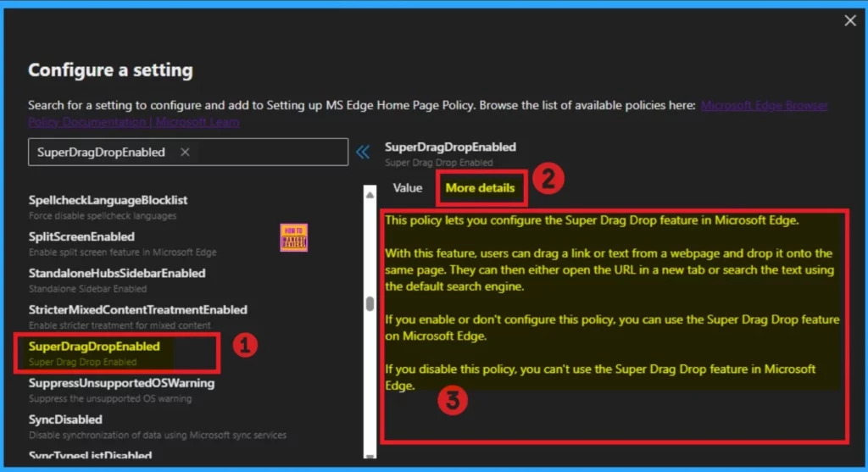Click the paragraph starting 'If you disable this policy'
The width and height of the screenshot is (868, 472).
tap(600, 377)
